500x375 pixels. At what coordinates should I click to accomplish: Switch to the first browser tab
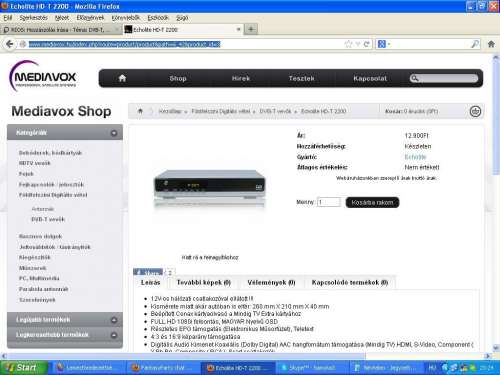62,29
